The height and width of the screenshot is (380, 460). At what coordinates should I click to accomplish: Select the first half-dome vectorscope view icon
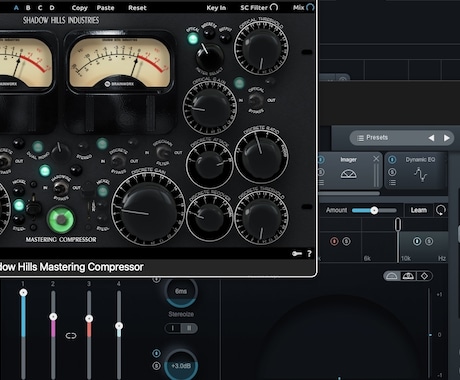pos(392,276)
